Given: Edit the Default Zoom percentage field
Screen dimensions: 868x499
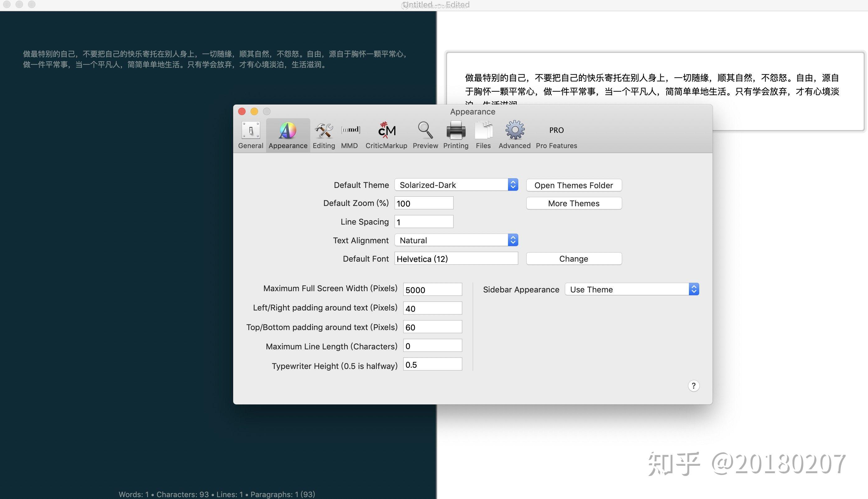Looking at the screenshot, I should tap(423, 203).
